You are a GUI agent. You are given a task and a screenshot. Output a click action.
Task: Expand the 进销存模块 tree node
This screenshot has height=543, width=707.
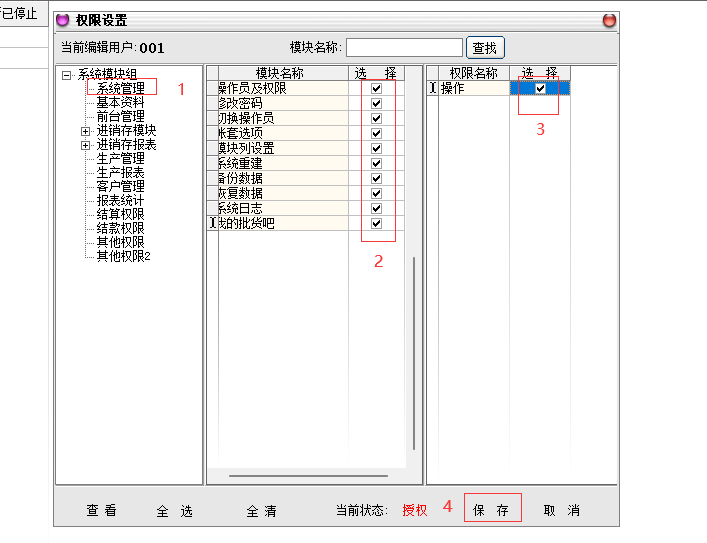[x=85, y=131]
